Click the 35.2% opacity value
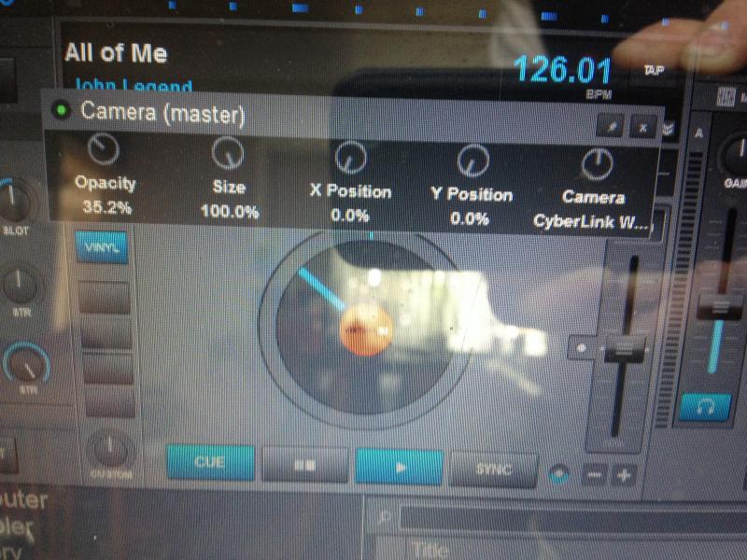The image size is (747, 560). pos(106,207)
